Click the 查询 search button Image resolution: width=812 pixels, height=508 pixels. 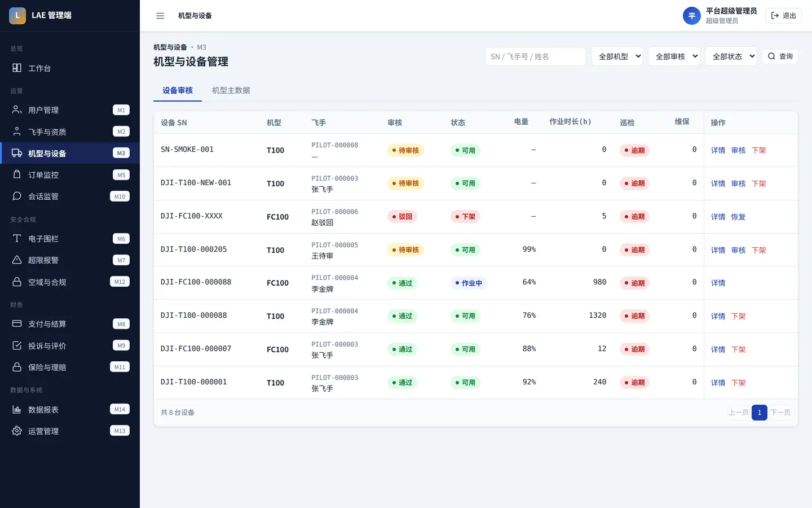[780, 56]
